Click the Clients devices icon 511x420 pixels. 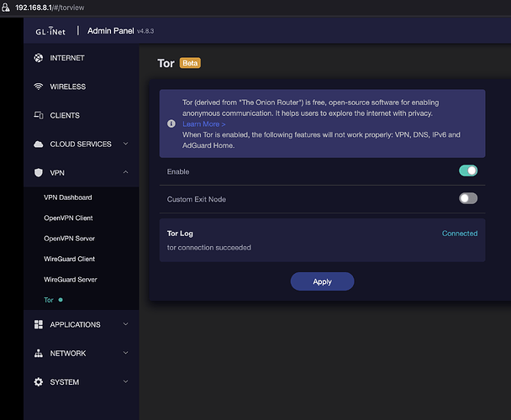[39, 115]
